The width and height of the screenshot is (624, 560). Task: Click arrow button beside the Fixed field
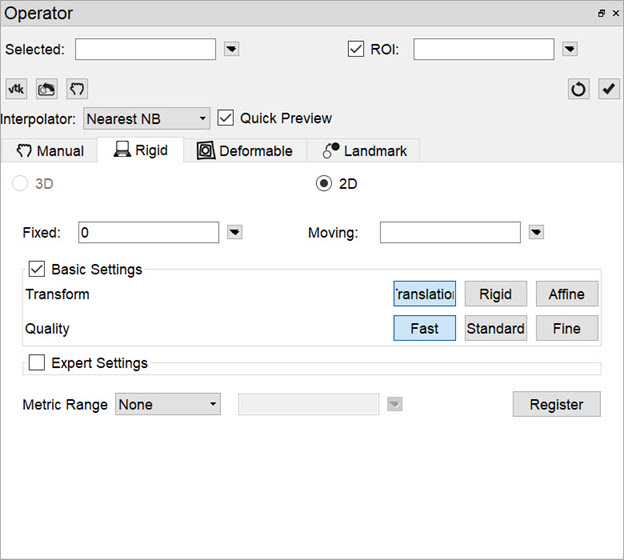[x=234, y=232]
